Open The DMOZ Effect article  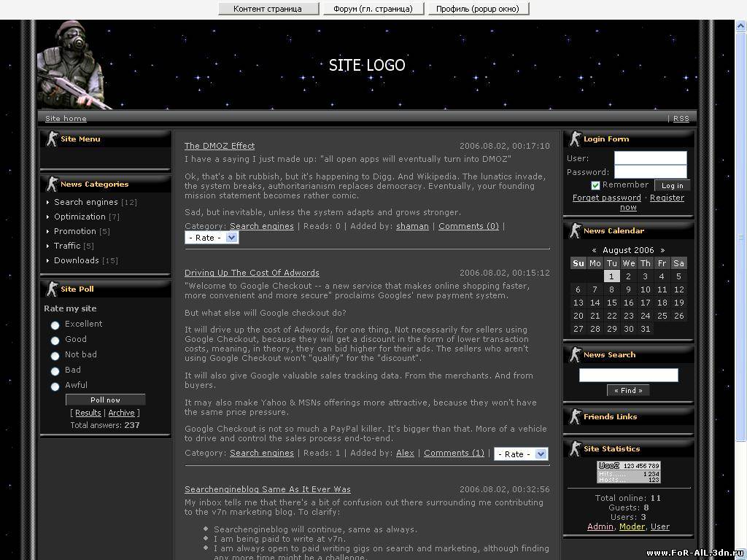pos(220,146)
